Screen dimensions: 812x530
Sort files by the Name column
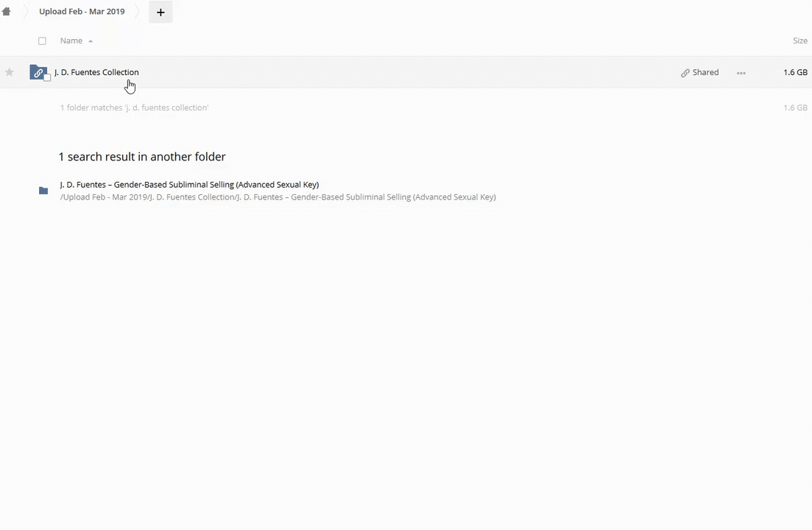(x=71, y=41)
